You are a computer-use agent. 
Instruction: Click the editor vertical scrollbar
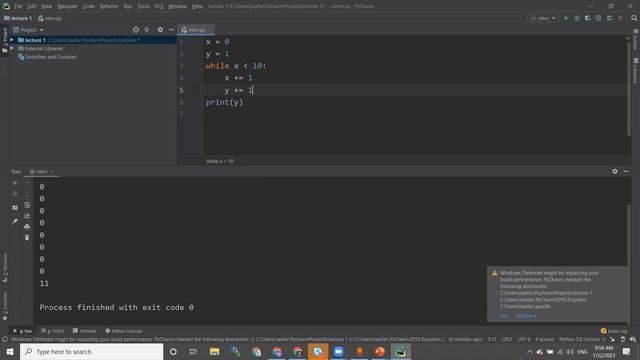[x=629, y=88]
